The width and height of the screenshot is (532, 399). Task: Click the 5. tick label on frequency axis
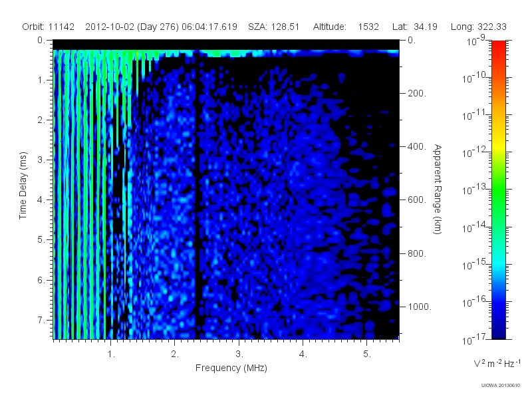coord(367,354)
